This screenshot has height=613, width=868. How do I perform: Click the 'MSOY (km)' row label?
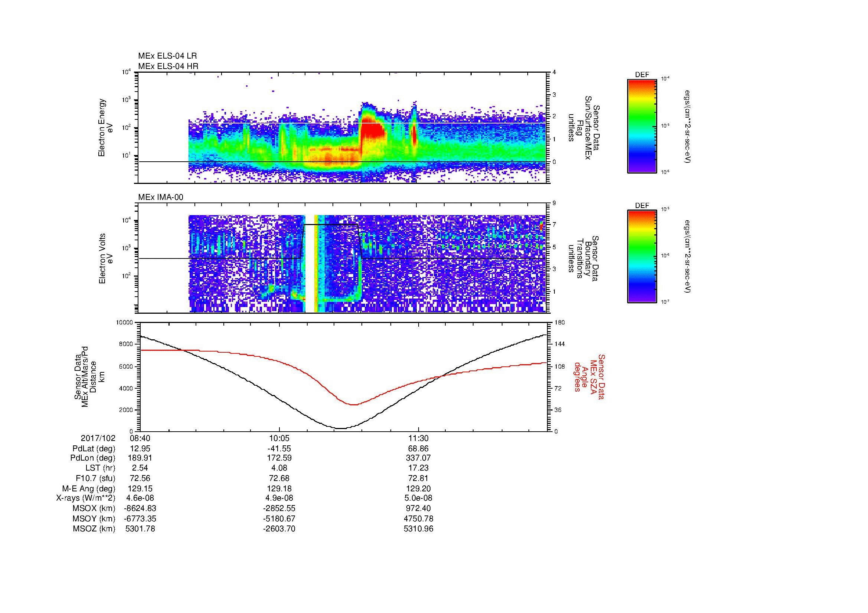pyautogui.click(x=94, y=519)
